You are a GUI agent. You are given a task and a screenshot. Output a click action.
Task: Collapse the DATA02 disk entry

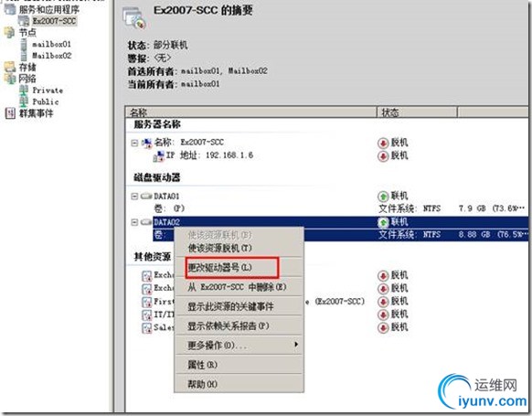134,222
